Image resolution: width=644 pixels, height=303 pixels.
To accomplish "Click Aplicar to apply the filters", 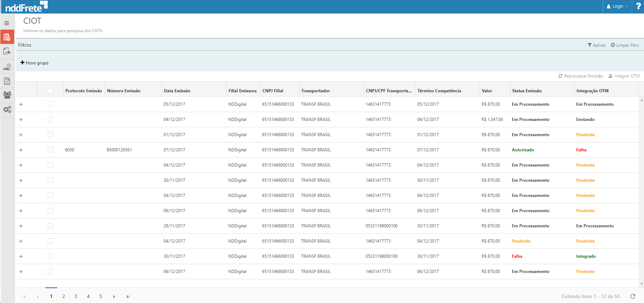I will pyautogui.click(x=597, y=45).
